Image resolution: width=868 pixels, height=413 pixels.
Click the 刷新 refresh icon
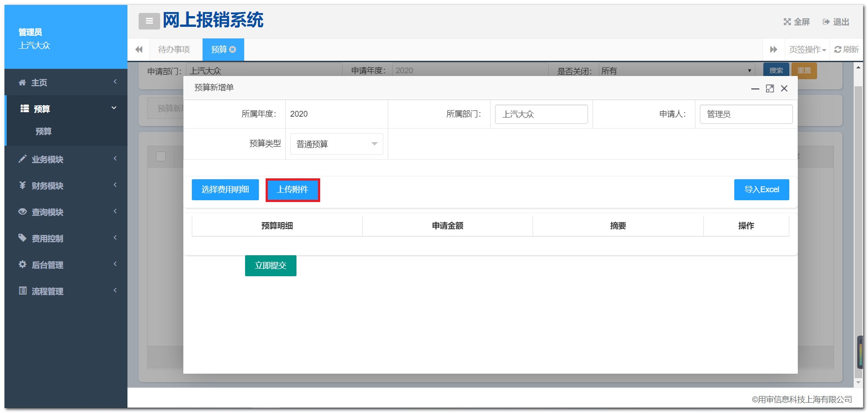click(838, 50)
